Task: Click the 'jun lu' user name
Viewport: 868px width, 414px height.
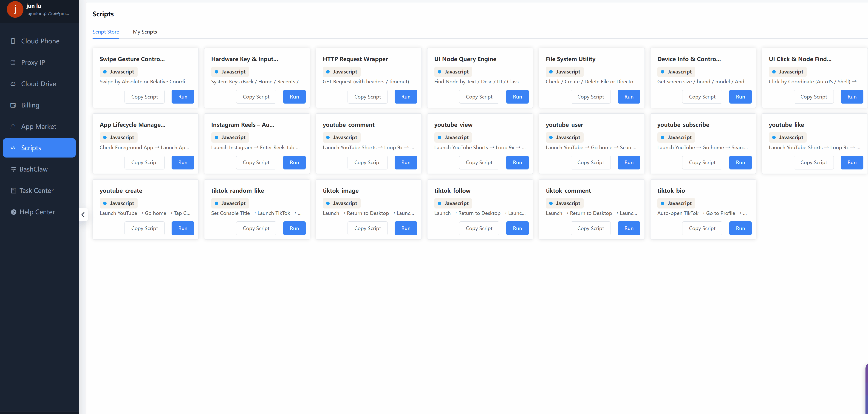Action: pos(34,6)
